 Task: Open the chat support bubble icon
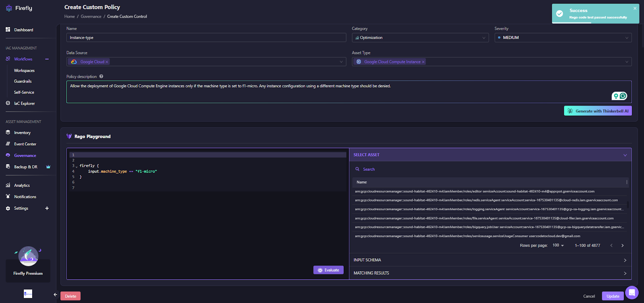pyautogui.click(x=632, y=293)
